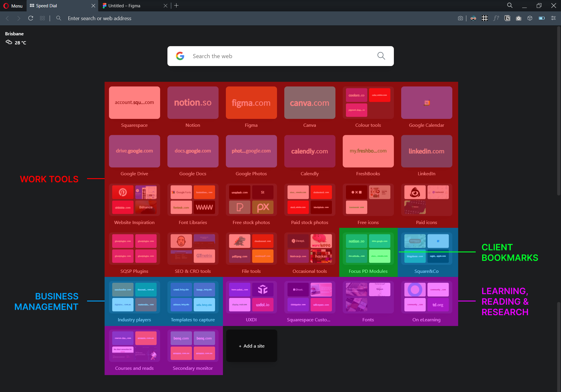Open Easy Setup sliders icon

click(x=553, y=18)
